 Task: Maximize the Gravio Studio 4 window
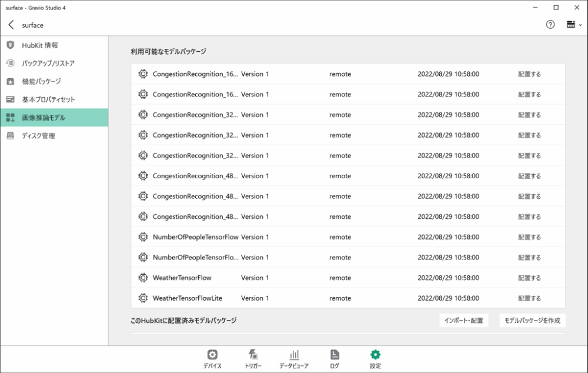[x=556, y=8]
